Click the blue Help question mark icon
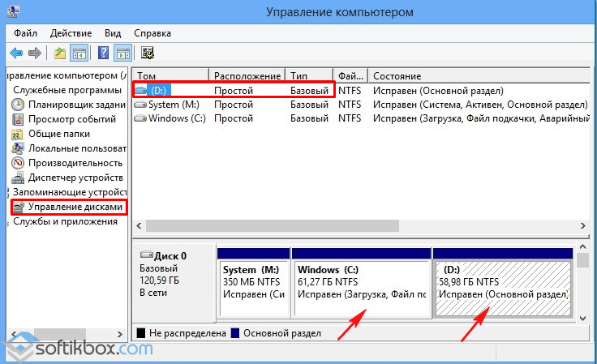The width and height of the screenshot is (597, 364). click(104, 54)
